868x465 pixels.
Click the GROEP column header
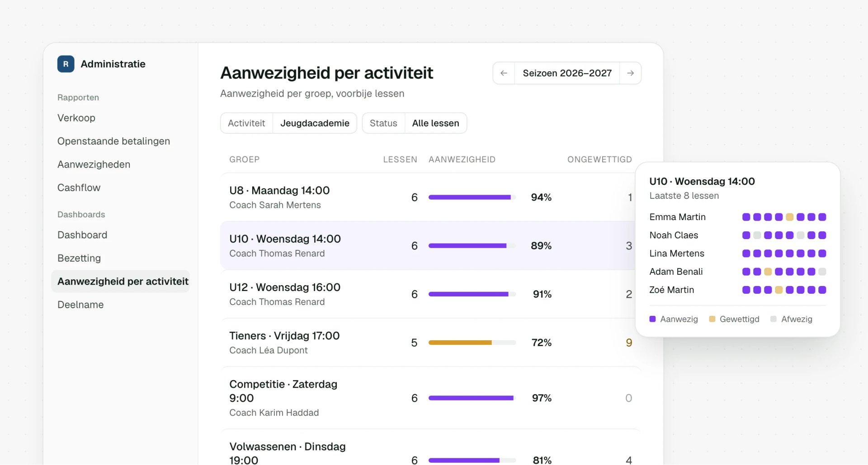244,160
